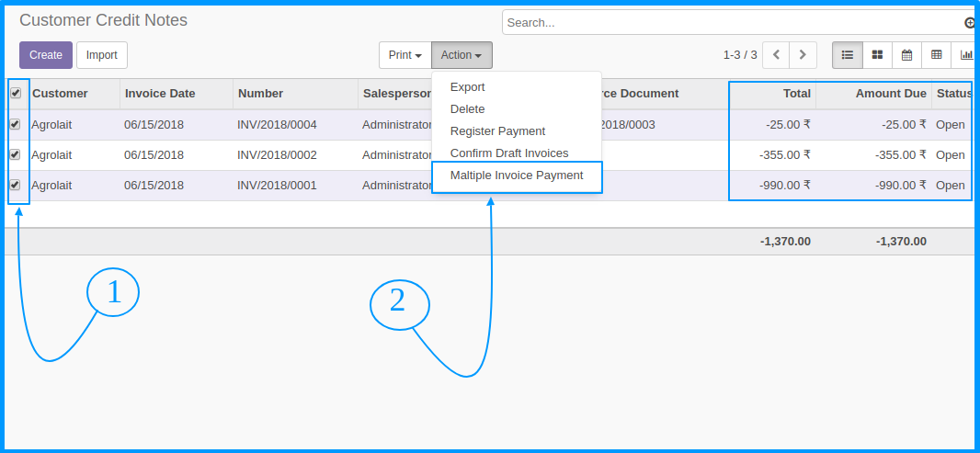The height and width of the screenshot is (453, 980).
Task: Open the Print dropdown
Action: click(x=405, y=55)
